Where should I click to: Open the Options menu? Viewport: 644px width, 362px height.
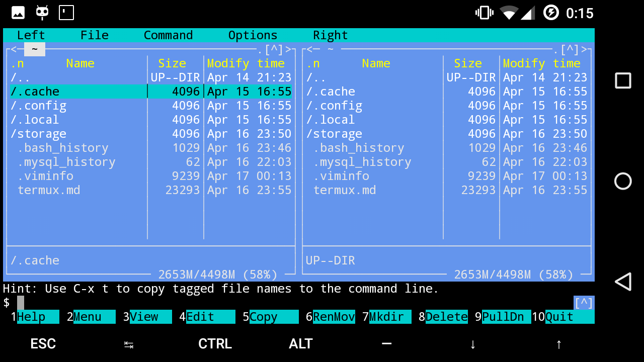[x=253, y=35]
